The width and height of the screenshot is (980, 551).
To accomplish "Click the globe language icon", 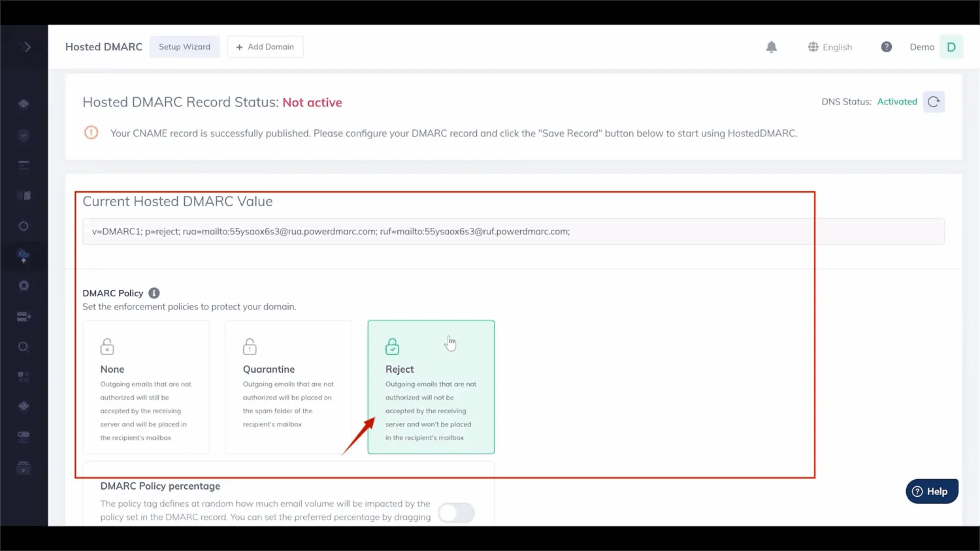I will pos(813,47).
